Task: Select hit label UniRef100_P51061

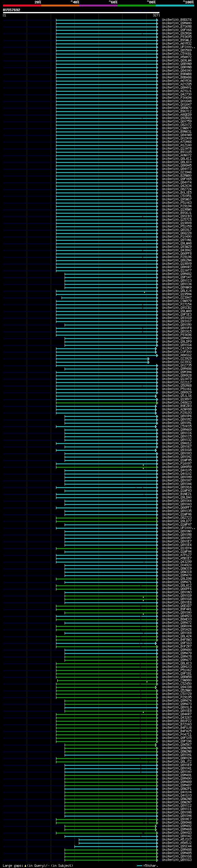Action: [x=177, y=389]
